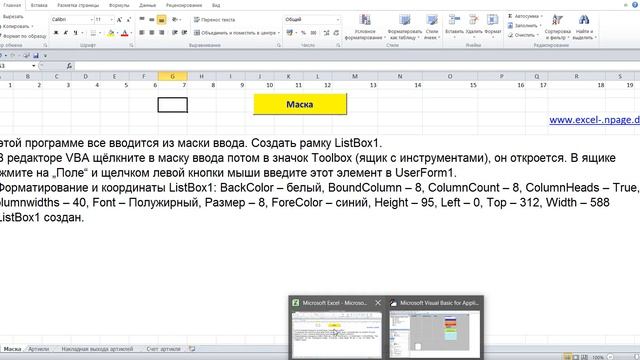This screenshot has height=360, width=640.
Task: Select the column G header
Action: tap(173, 76)
